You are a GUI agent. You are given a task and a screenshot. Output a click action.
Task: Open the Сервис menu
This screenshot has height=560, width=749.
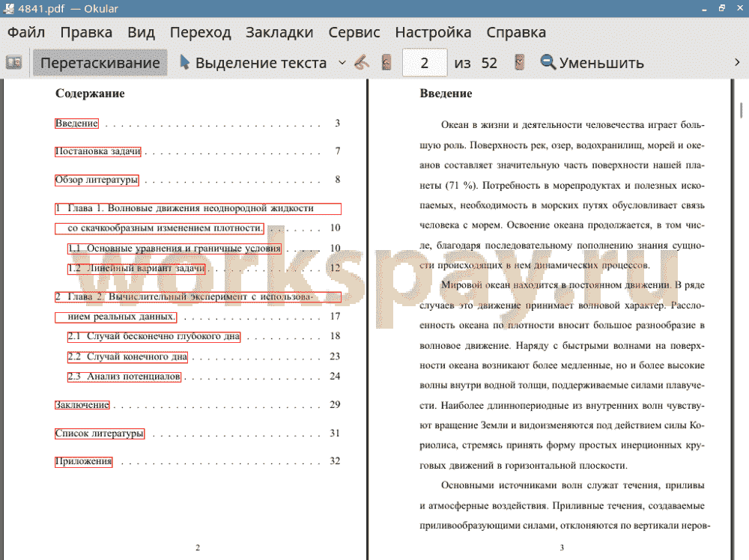(354, 32)
